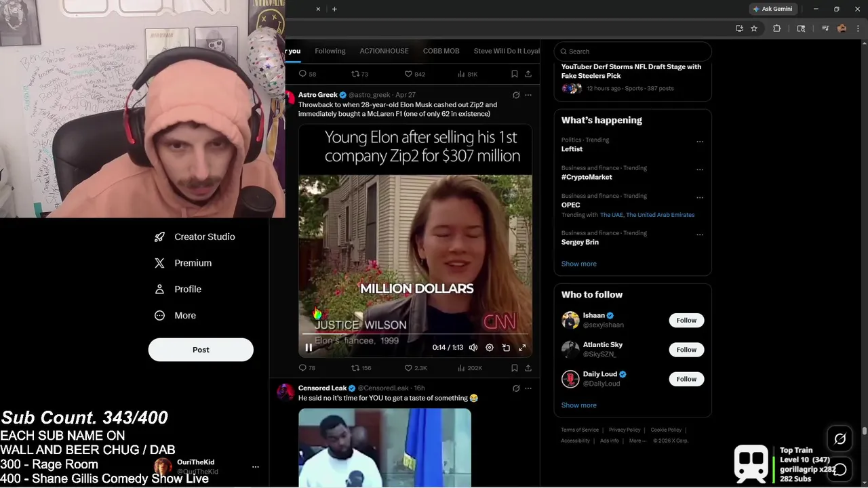Open Astro Greek's profile name

click(x=318, y=95)
